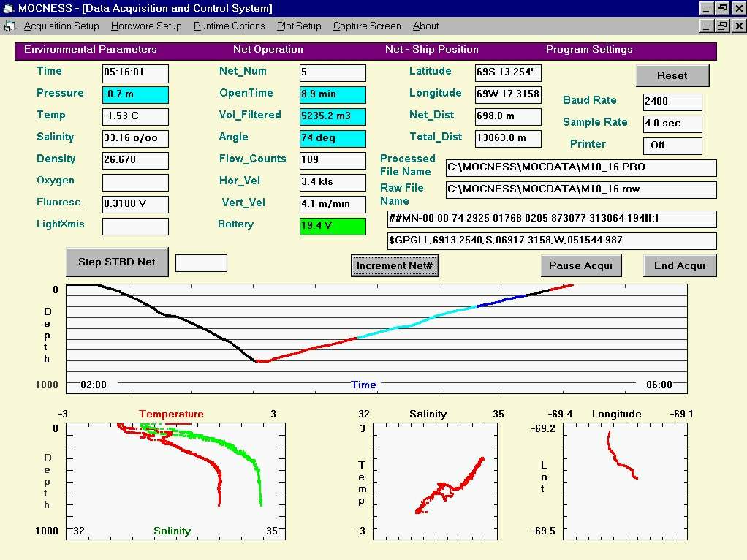The width and height of the screenshot is (747, 560).
Task: Select the Pressure field showing -0.7 m
Action: pyautogui.click(x=135, y=95)
